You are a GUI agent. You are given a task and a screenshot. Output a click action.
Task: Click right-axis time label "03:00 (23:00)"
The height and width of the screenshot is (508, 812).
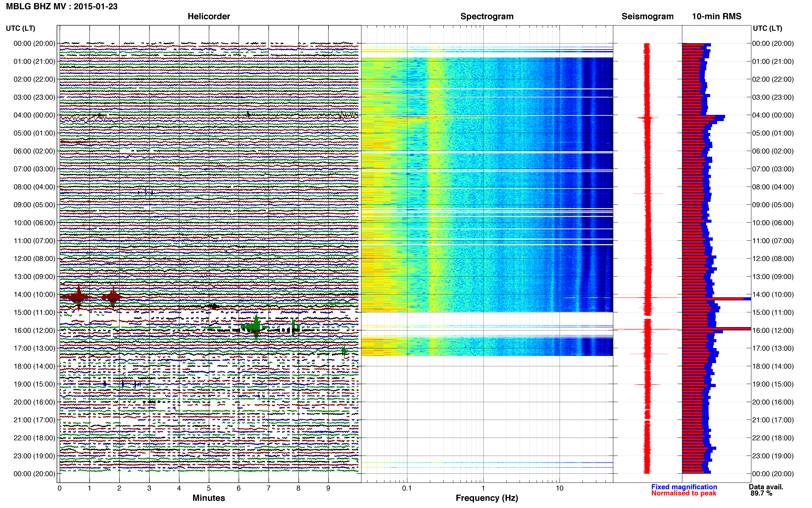(x=773, y=97)
